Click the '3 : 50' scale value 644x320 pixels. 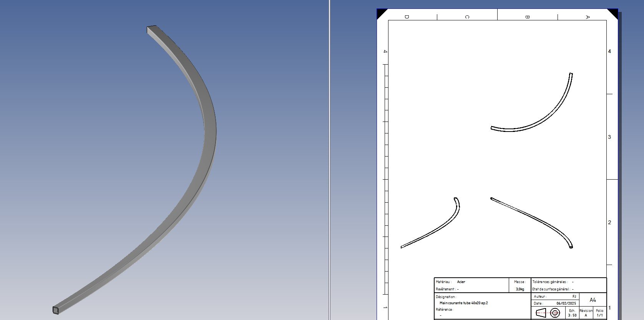(573, 315)
